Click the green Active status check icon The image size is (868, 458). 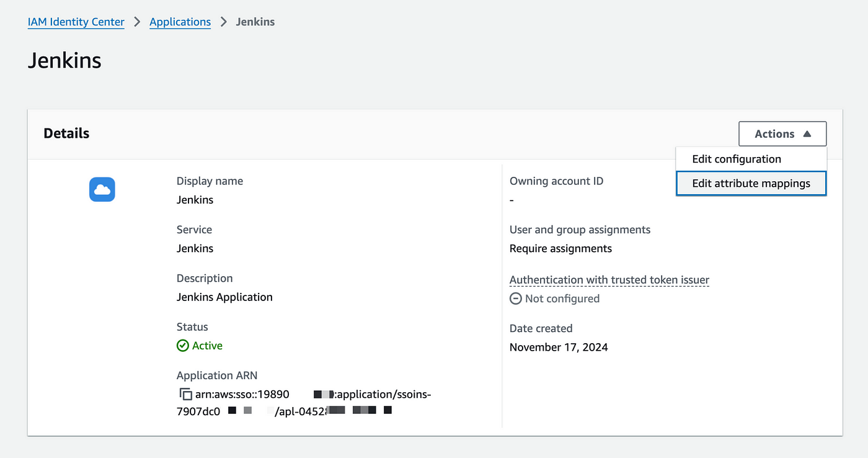pos(183,346)
